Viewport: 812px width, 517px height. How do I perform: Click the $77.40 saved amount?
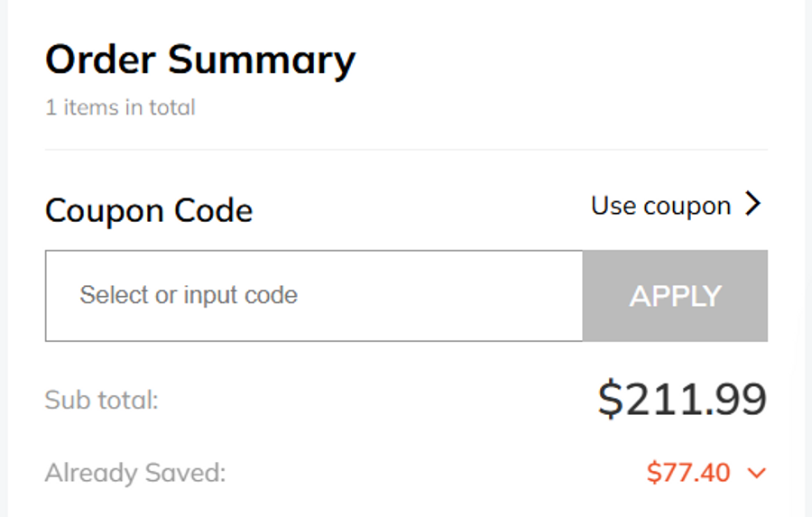tap(688, 472)
